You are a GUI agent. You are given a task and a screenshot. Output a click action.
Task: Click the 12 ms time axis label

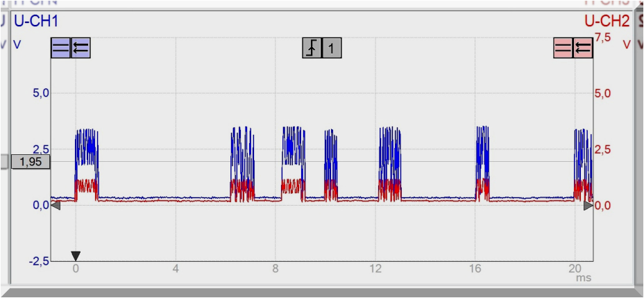[x=375, y=269]
